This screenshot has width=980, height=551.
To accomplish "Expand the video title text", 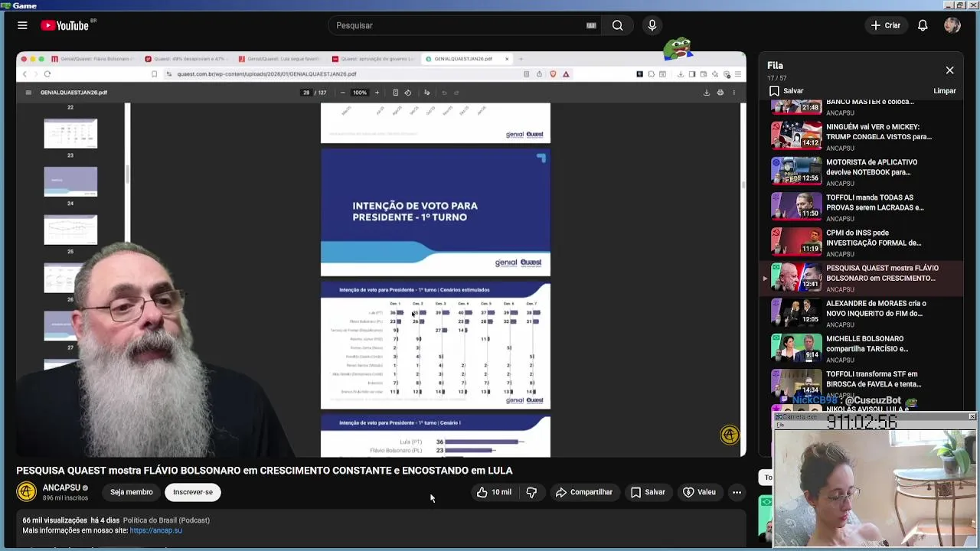I will (264, 471).
